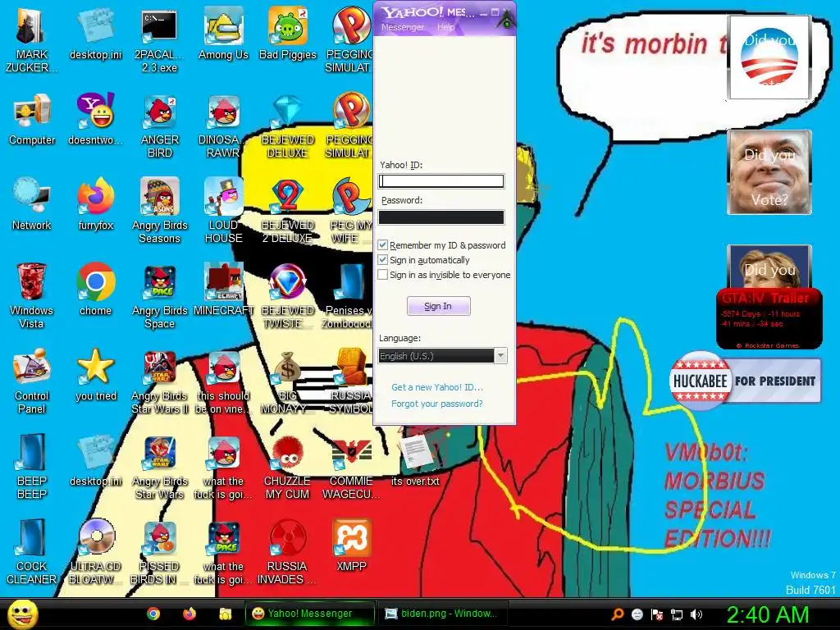Launch Chrome from the taskbar
The image size is (840, 630).
153,614
